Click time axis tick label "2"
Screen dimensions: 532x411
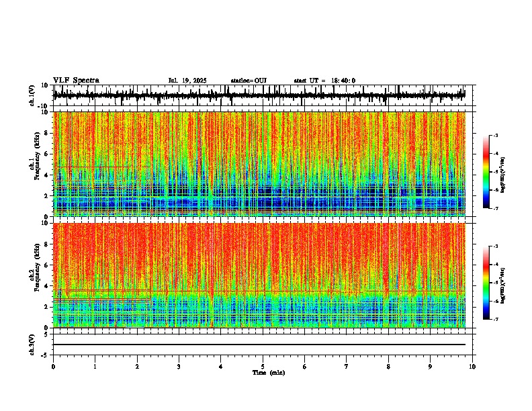tap(137, 367)
